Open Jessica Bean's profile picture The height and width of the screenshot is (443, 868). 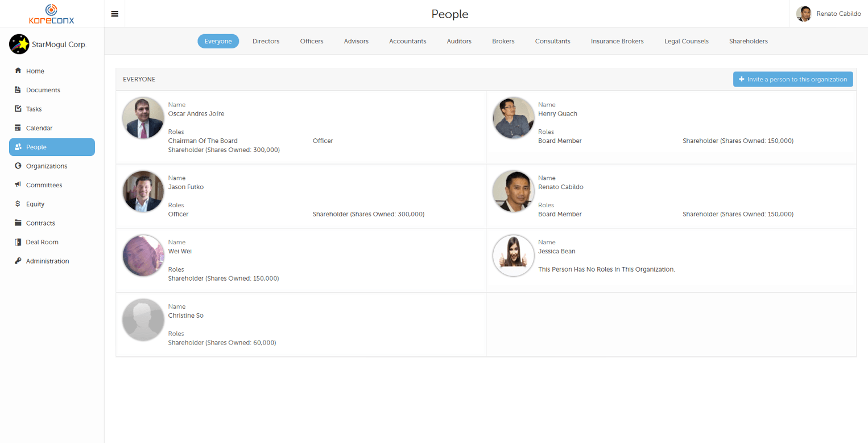[x=513, y=256]
